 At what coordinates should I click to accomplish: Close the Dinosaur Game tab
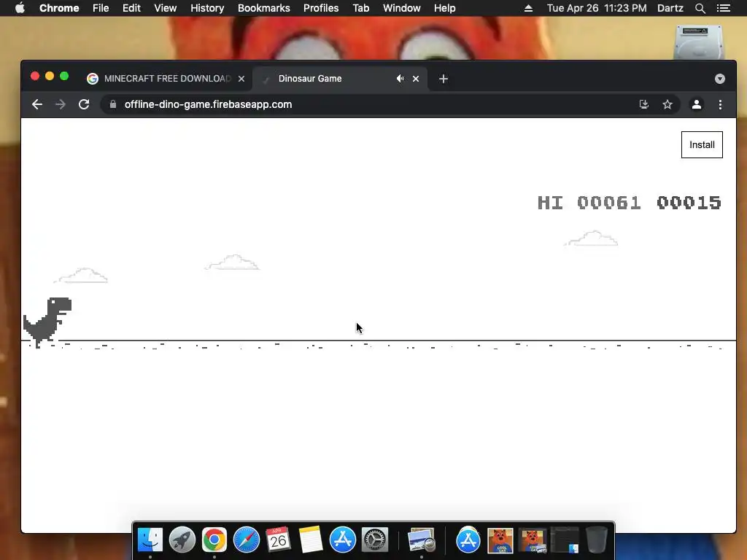(x=416, y=79)
